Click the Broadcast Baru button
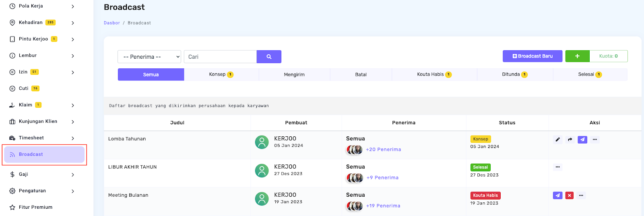This screenshot has height=216, width=644. coord(533,56)
